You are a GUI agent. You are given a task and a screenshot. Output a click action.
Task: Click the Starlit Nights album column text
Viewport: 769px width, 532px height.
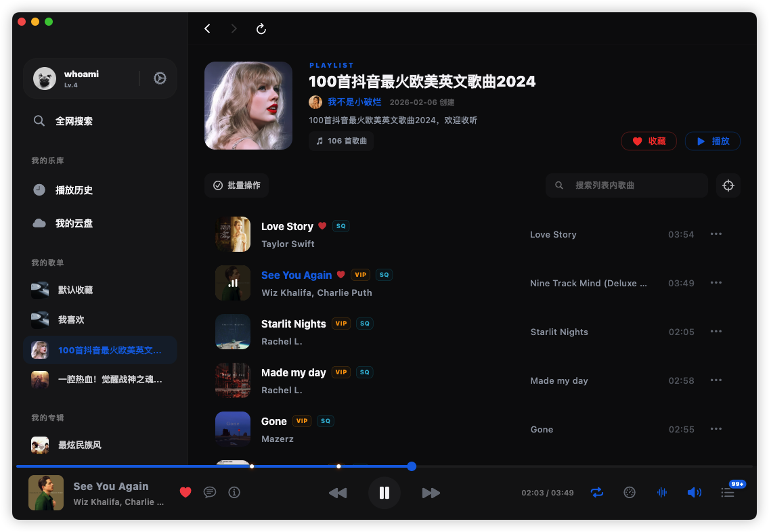click(559, 332)
